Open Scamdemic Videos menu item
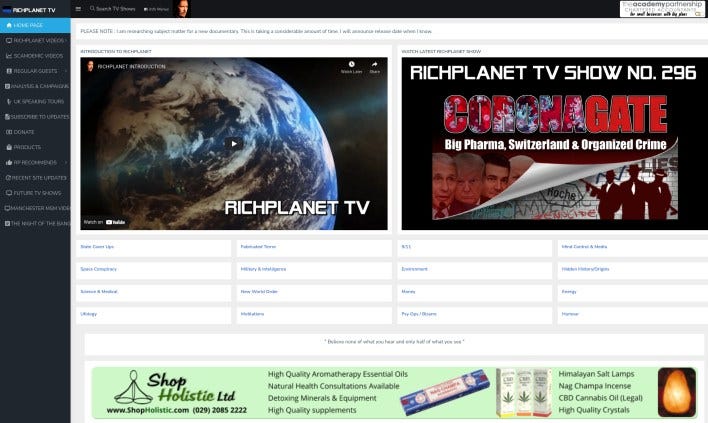Image resolution: width=708 pixels, height=423 pixels. click(35, 56)
